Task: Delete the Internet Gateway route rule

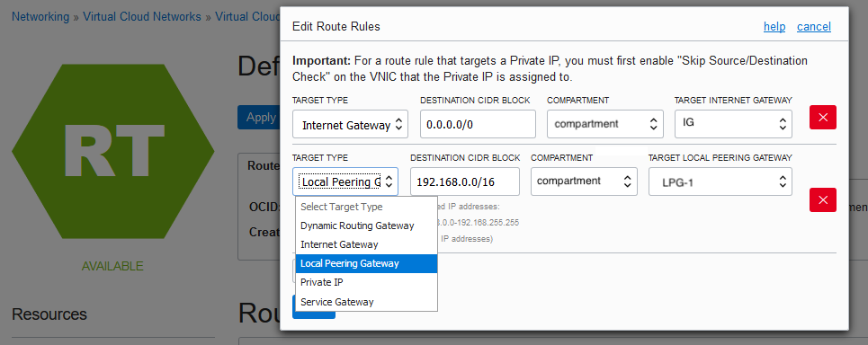Action: tap(823, 117)
